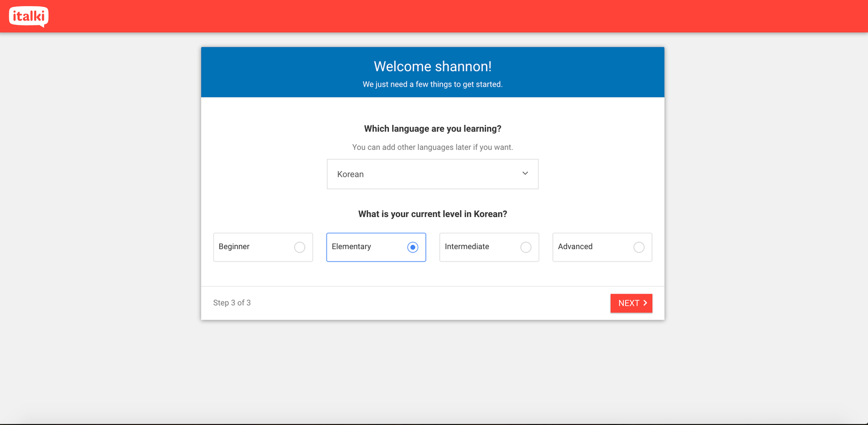
Task: Choose the Intermediate radio circle
Action: tap(526, 248)
